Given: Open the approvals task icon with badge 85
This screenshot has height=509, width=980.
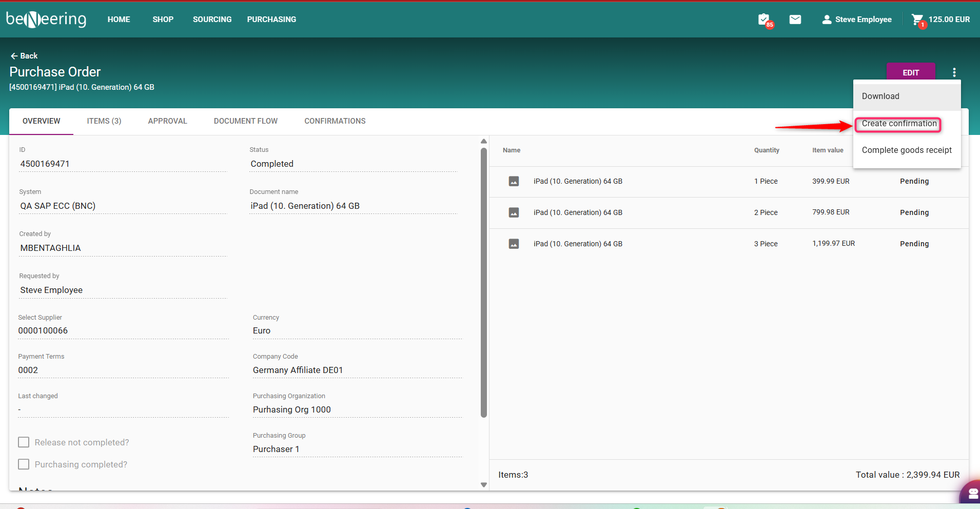Looking at the screenshot, I should pos(764,19).
